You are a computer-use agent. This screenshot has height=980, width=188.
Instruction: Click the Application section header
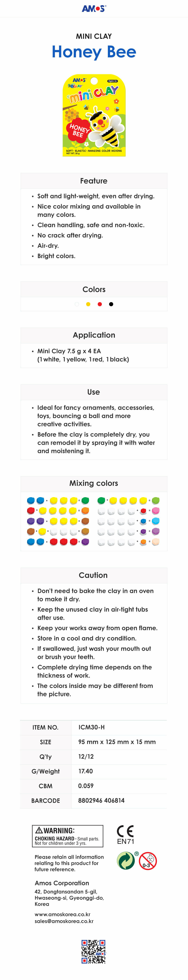pos(94,335)
